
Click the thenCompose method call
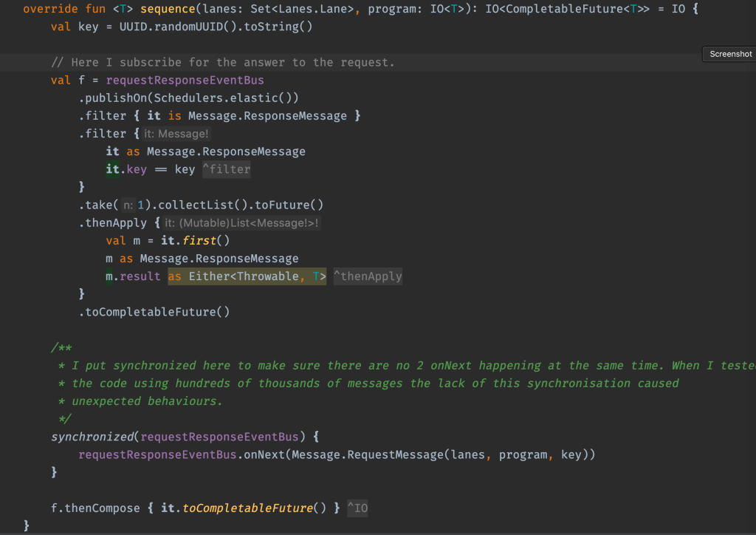click(x=102, y=508)
